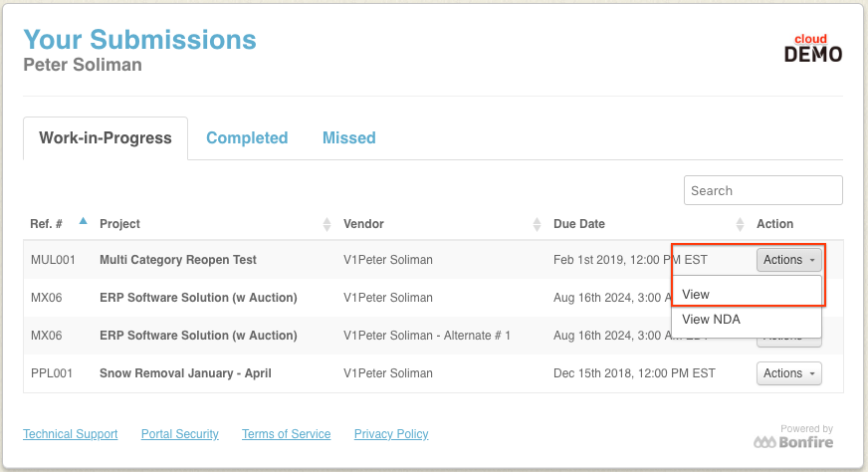Click the Peter Soliman subtitle
This screenshot has width=868, height=472.
(x=83, y=65)
